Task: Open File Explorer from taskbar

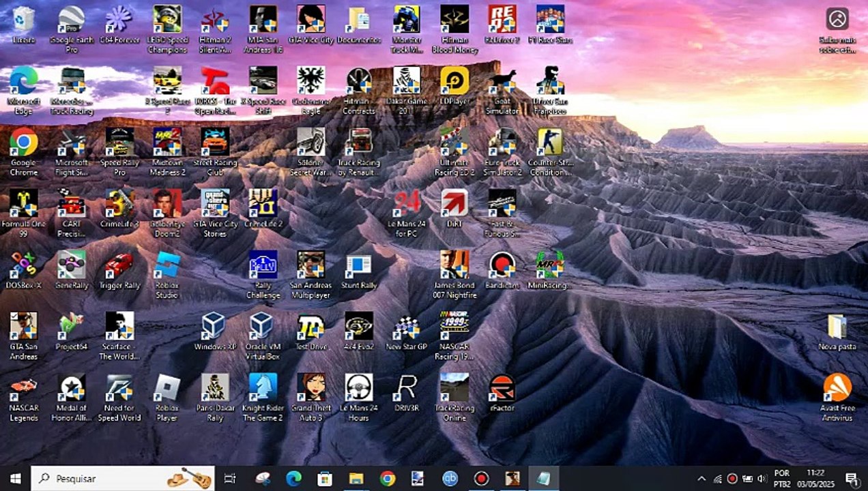Action: 356,478
